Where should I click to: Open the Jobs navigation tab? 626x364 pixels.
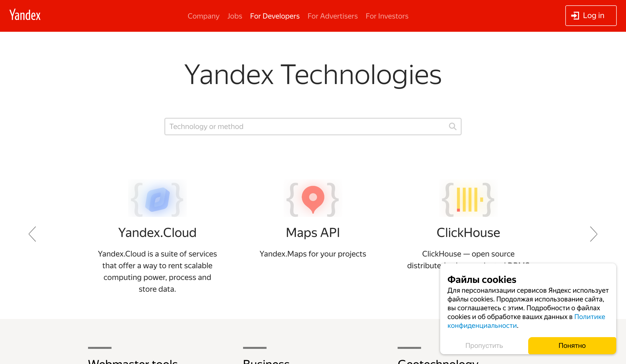click(x=235, y=16)
